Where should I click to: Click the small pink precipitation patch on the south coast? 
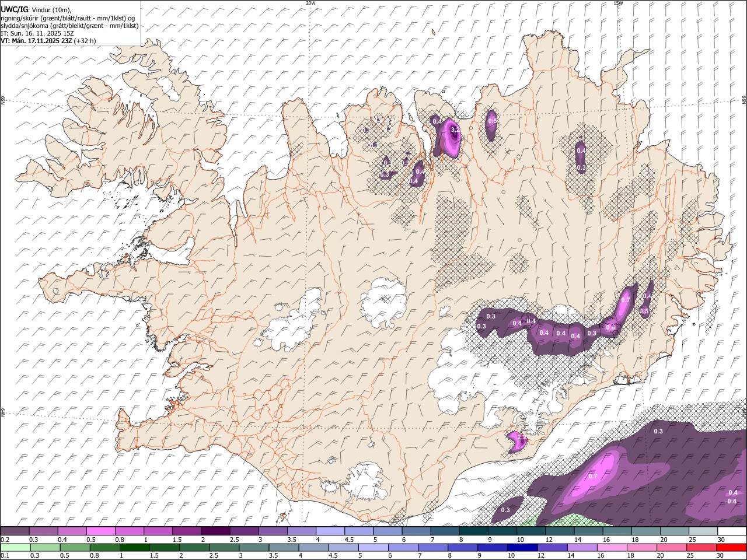[516, 442]
